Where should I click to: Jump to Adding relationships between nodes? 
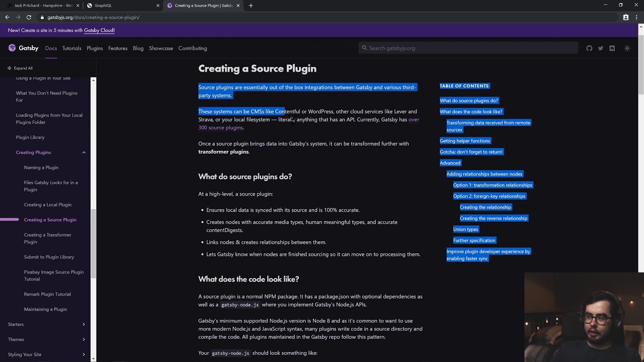tap(485, 174)
